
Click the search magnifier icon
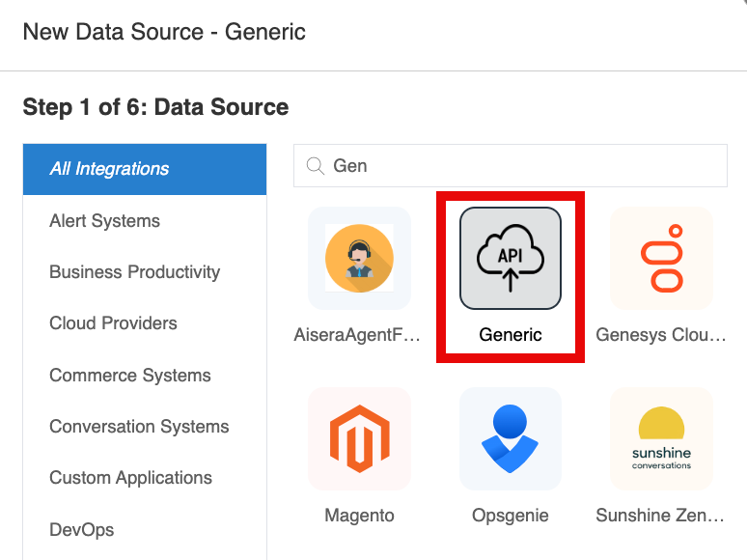coord(316,166)
